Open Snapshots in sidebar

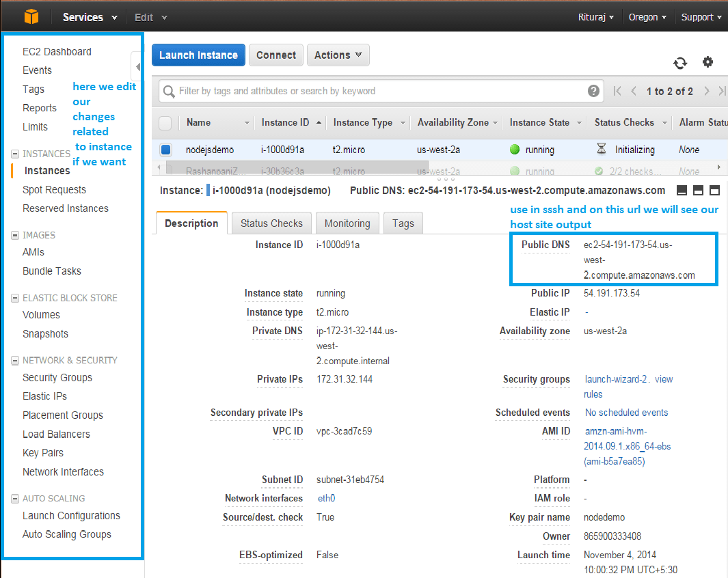45,333
